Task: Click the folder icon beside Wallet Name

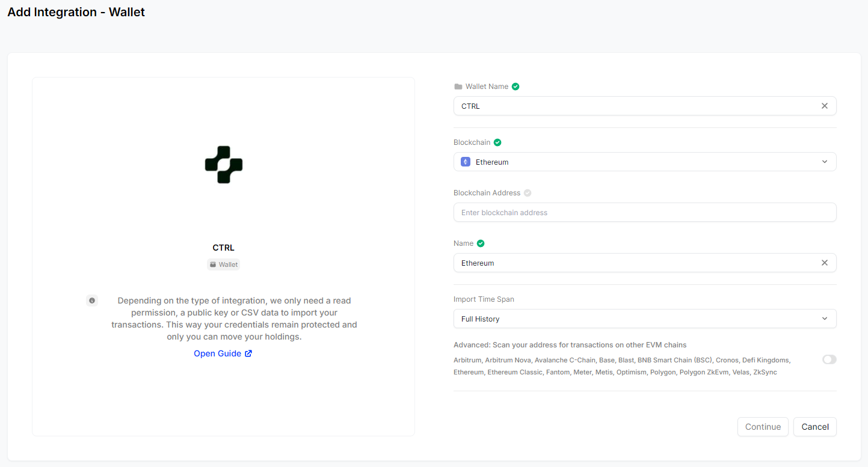Action: 458,87
